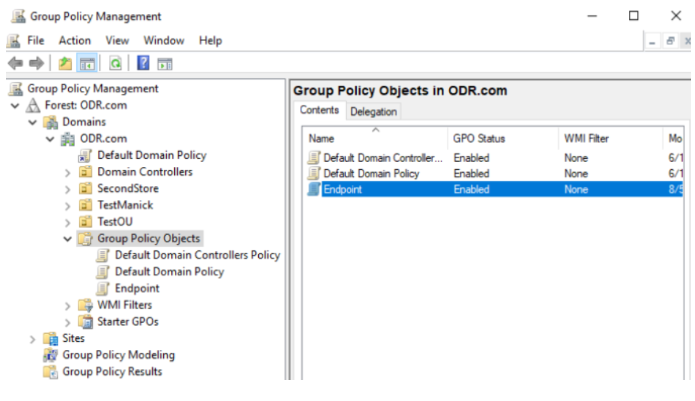Open the Action menu
This screenshot has width=695, height=401.
coord(75,41)
